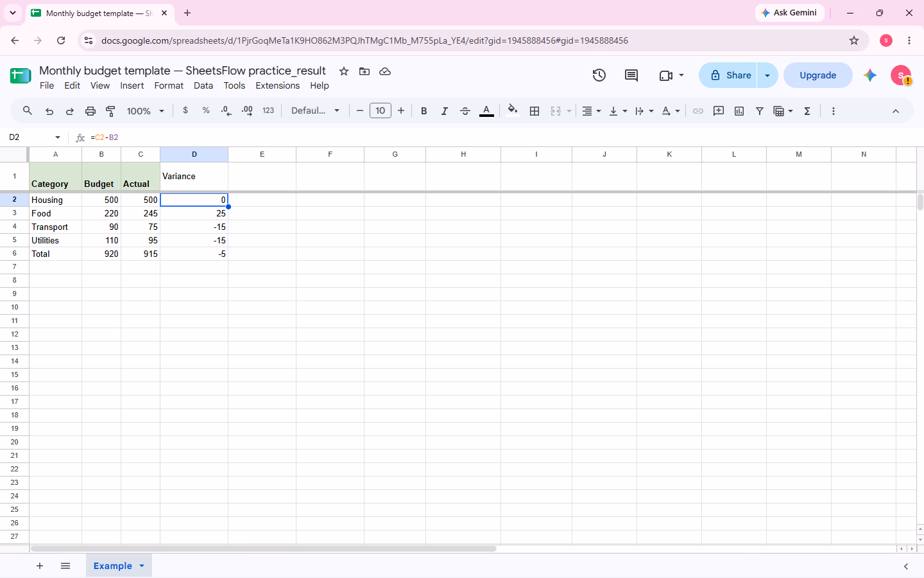The image size is (924, 578).
Task: Open the Gemini sparkle icon
Action: 870,75
